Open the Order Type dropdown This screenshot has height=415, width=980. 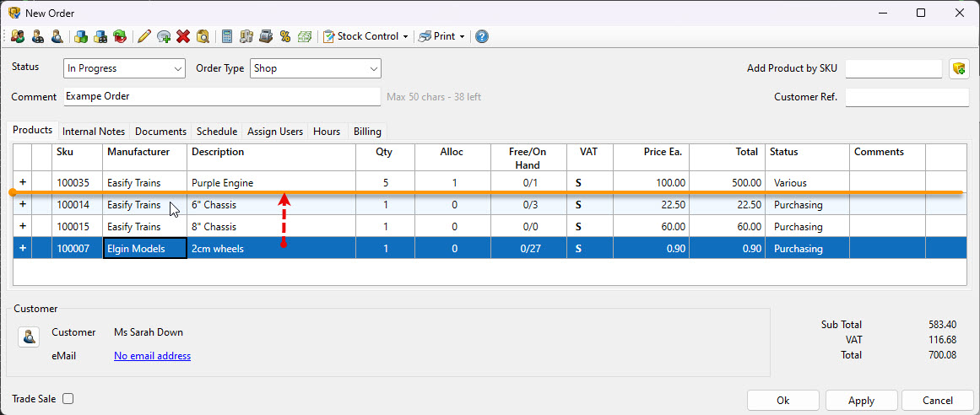tap(316, 68)
